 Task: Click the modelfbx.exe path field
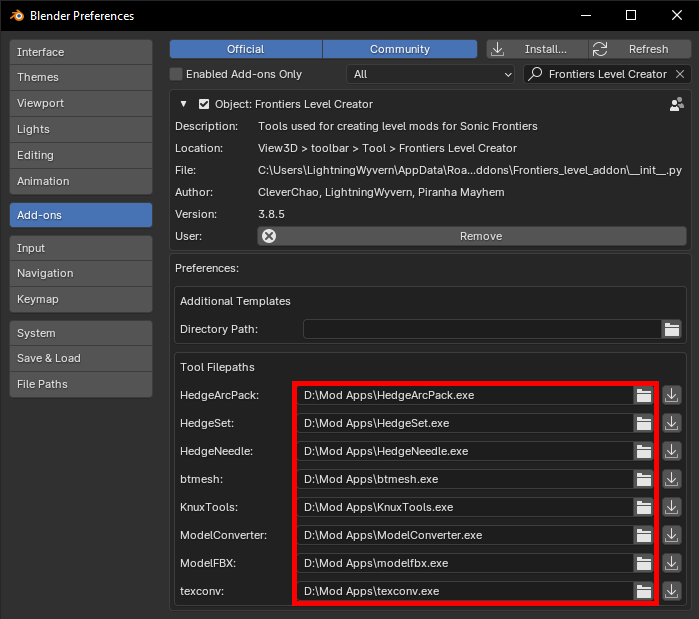point(465,563)
